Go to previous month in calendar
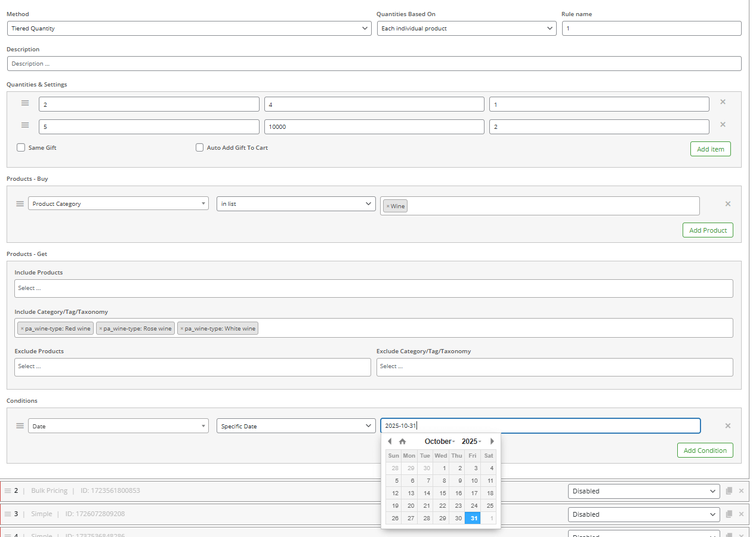Image resolution: width=756 pixels, height=537 pixels. [x=390, y=442]
